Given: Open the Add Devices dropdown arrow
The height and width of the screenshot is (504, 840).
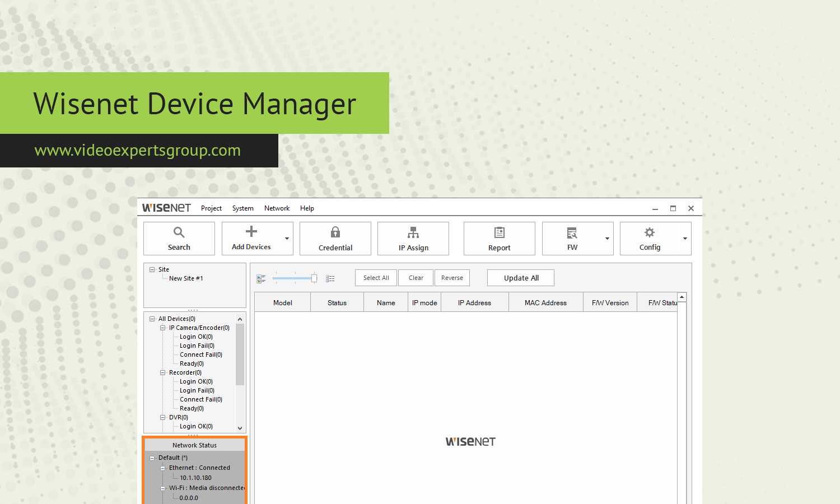Looking at the screenshot, I should [x=287, y=239].
